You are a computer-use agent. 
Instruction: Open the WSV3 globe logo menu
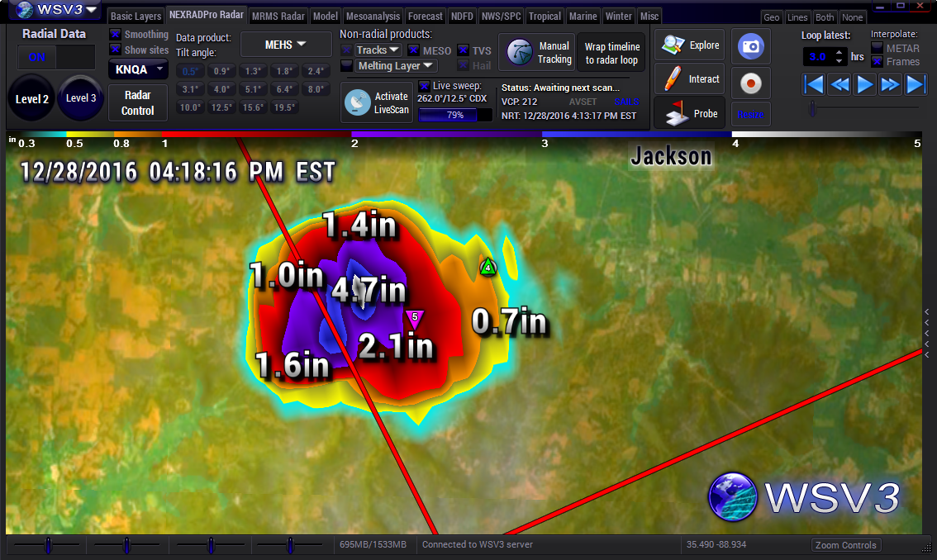[25, 9]
